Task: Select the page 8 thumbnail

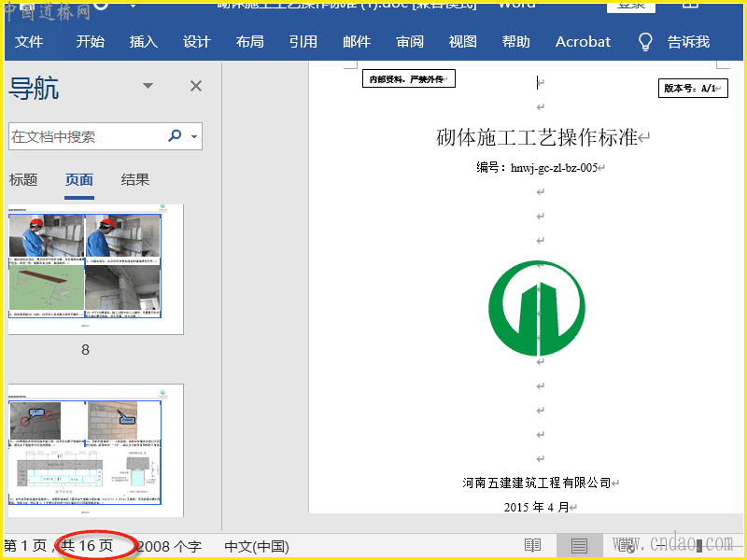Action: pos(96,270)
